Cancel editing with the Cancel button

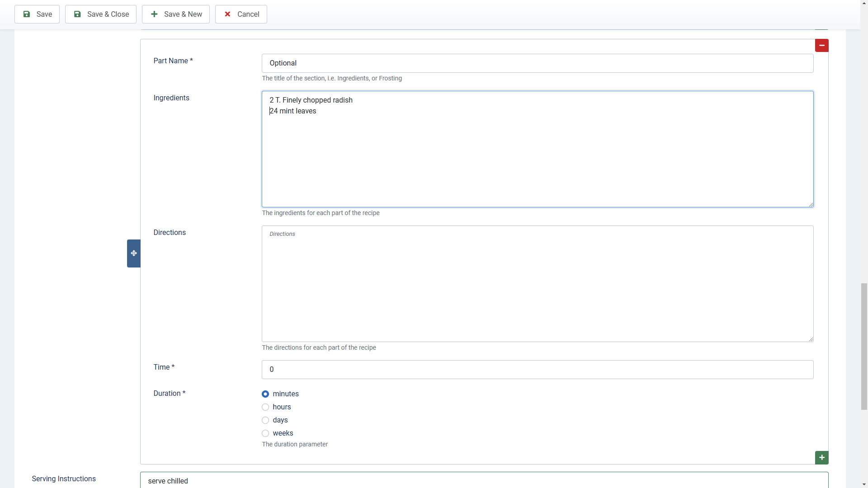pyautogui.click(x=241, y=14)
